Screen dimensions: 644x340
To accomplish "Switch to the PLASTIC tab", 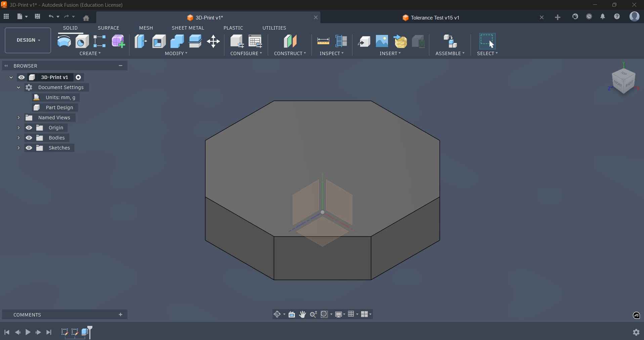I will (233, 28).
